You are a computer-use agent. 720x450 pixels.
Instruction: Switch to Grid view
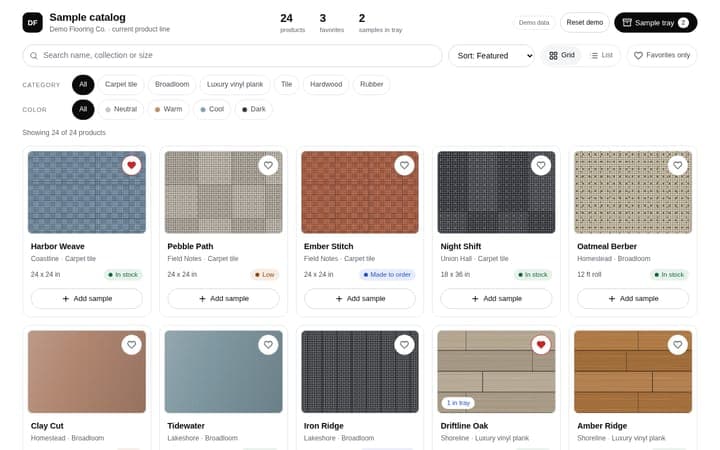pos(562,56)
